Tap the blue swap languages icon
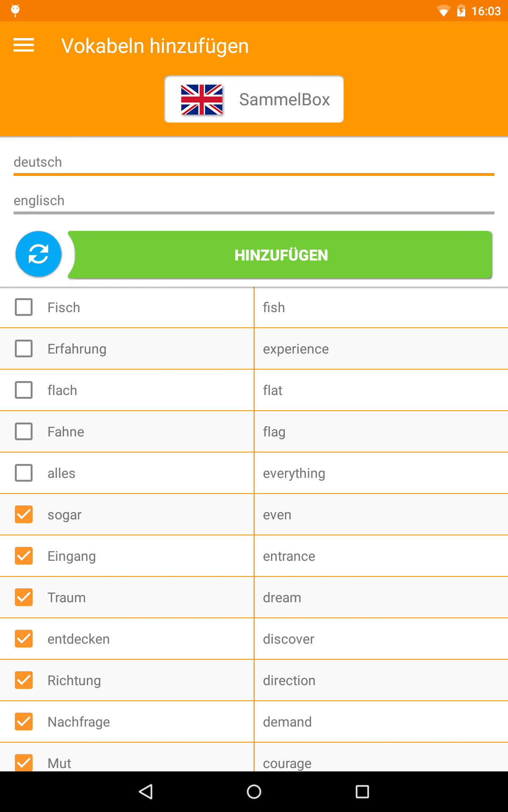 click(39, 254)
